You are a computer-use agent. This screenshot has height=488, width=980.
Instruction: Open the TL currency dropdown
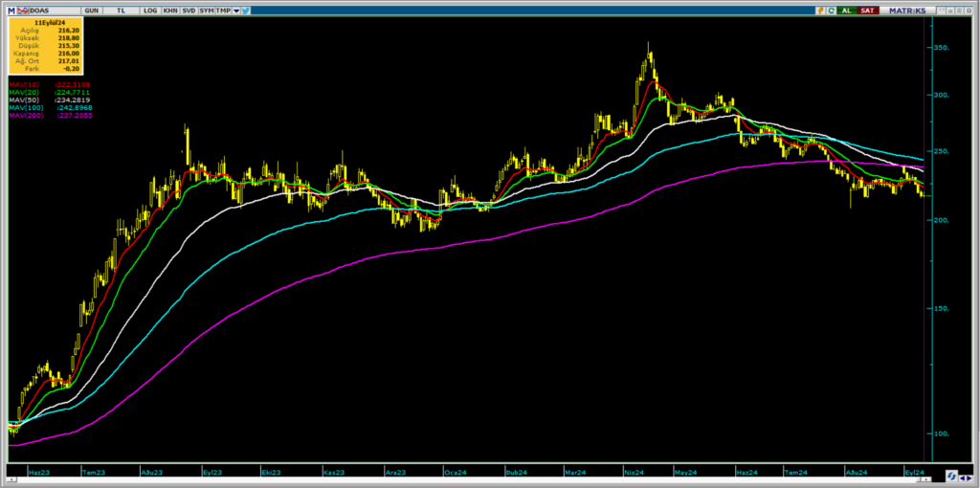click(x=121, y=10)
